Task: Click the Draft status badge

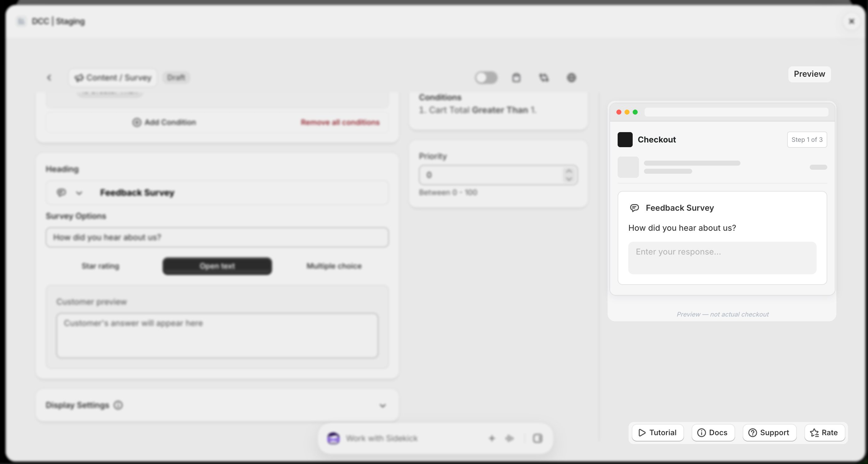Action: point(176,78)
